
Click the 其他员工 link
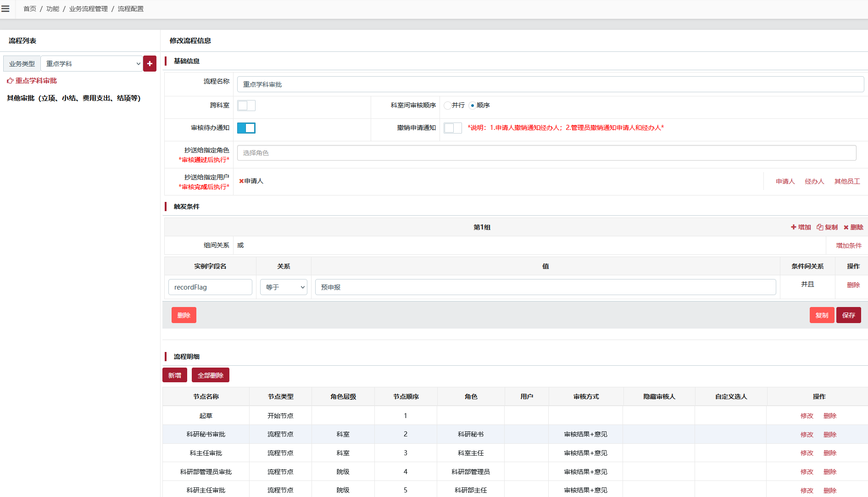point(847,181)
